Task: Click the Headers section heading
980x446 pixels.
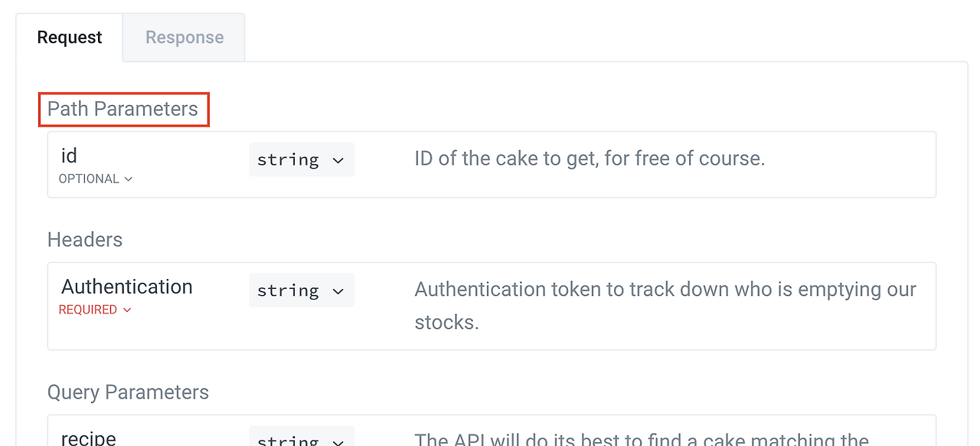Action: coord(85,240)
